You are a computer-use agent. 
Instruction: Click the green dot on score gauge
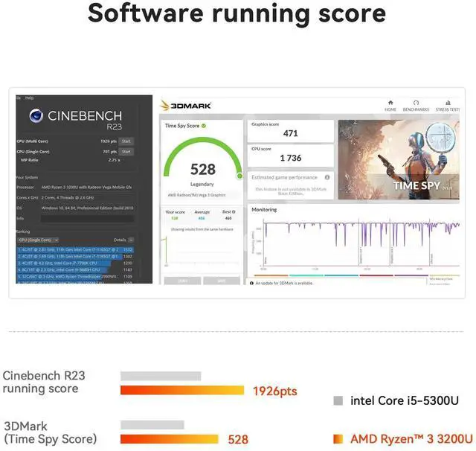pyautogui.click(x=239, y=176)
